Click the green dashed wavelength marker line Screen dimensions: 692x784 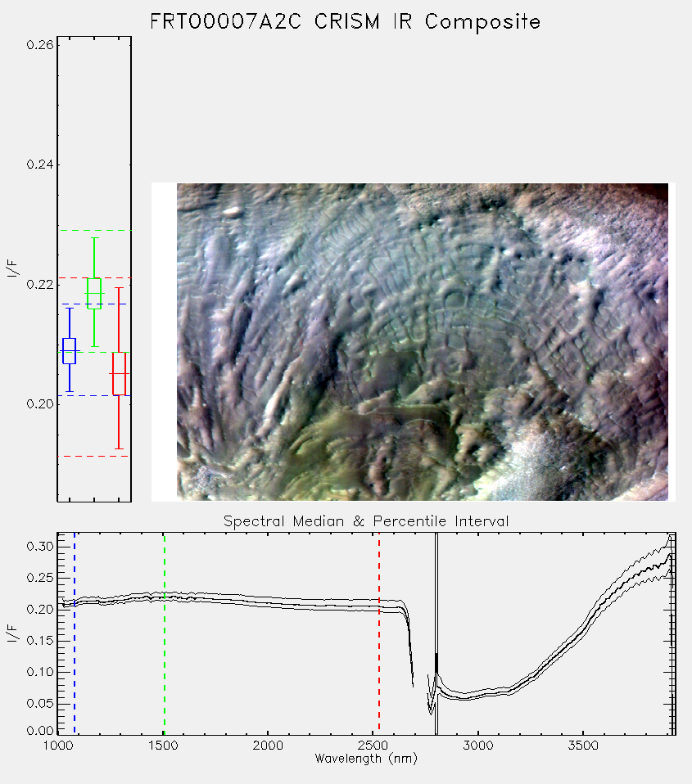point(164,633)
